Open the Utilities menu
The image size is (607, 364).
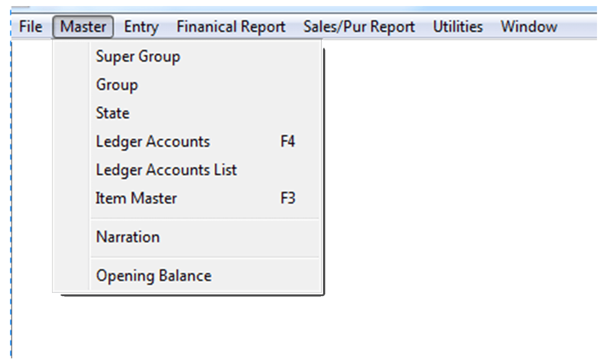(457, 27)
